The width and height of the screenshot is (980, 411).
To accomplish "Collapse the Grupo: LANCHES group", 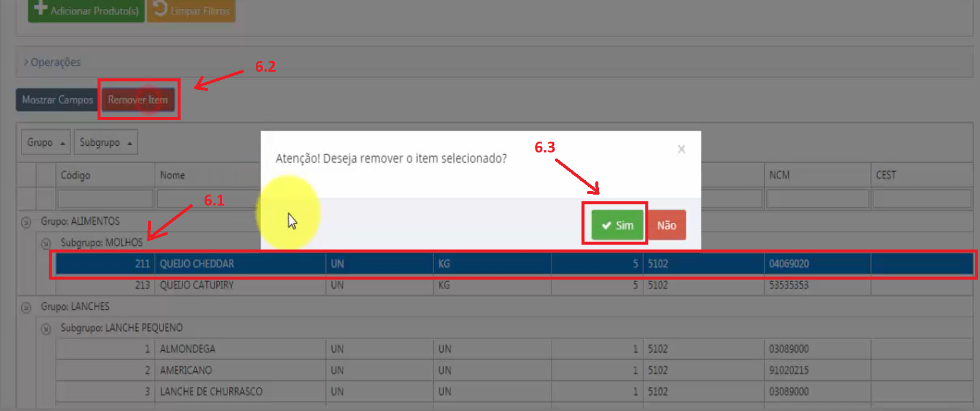I will pos(26,307).
